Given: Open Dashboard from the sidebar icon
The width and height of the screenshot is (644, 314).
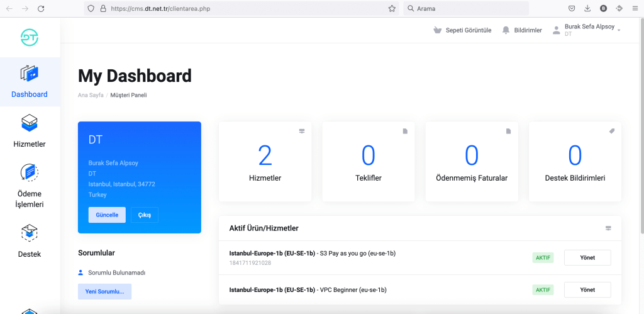Looking at the screenshot, I should (x=30, y=74).
